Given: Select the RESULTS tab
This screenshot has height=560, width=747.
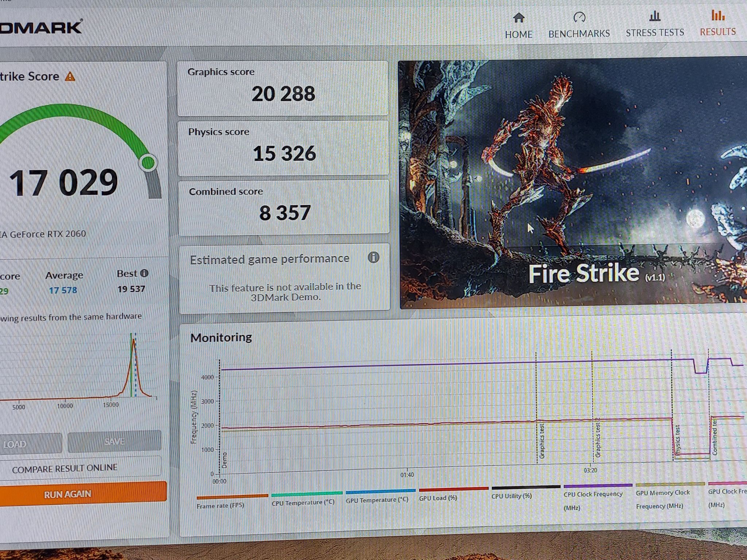Looking at the screenshot, I should click(717, 23).
